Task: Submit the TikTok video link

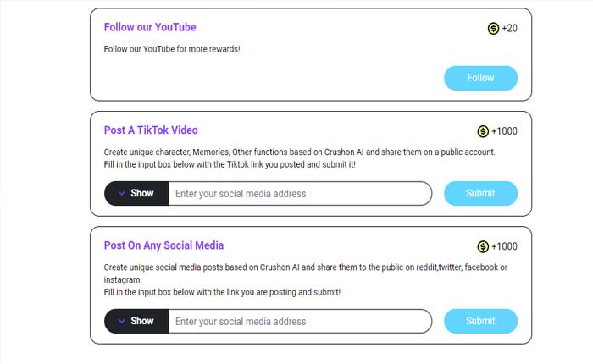Action: 480,193
